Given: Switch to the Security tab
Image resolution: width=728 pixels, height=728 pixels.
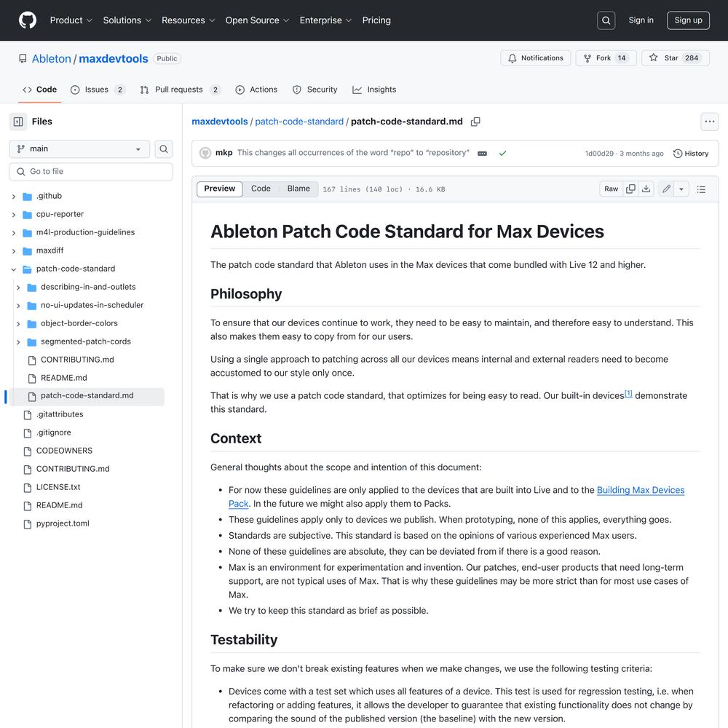Looking at the screenshot, I should click(x=314, y=90).
